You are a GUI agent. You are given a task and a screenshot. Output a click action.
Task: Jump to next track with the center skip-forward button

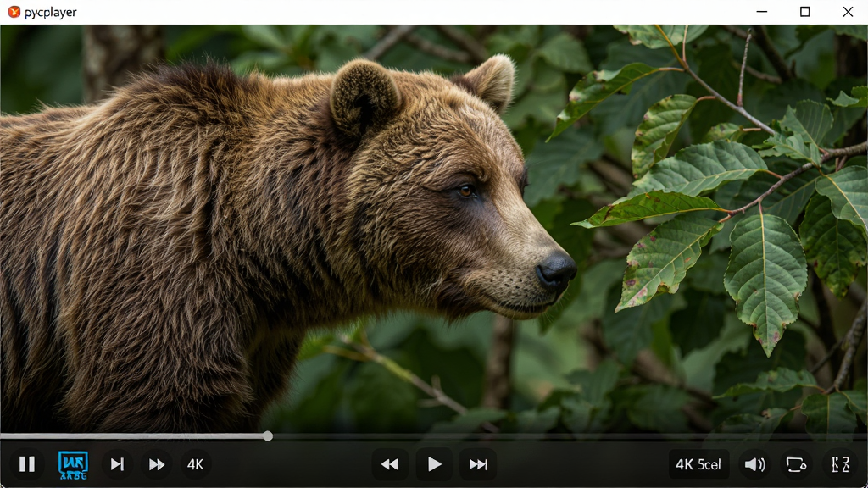(478, 464)
